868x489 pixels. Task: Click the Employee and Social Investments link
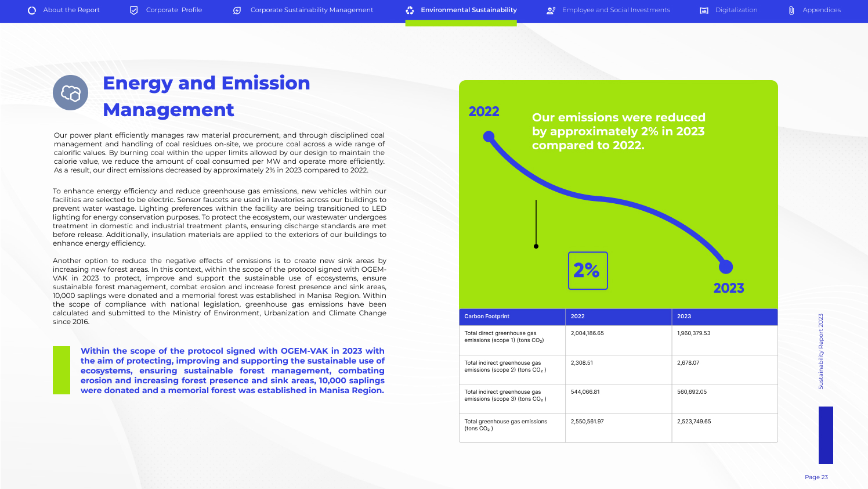(x=616, y=10)
